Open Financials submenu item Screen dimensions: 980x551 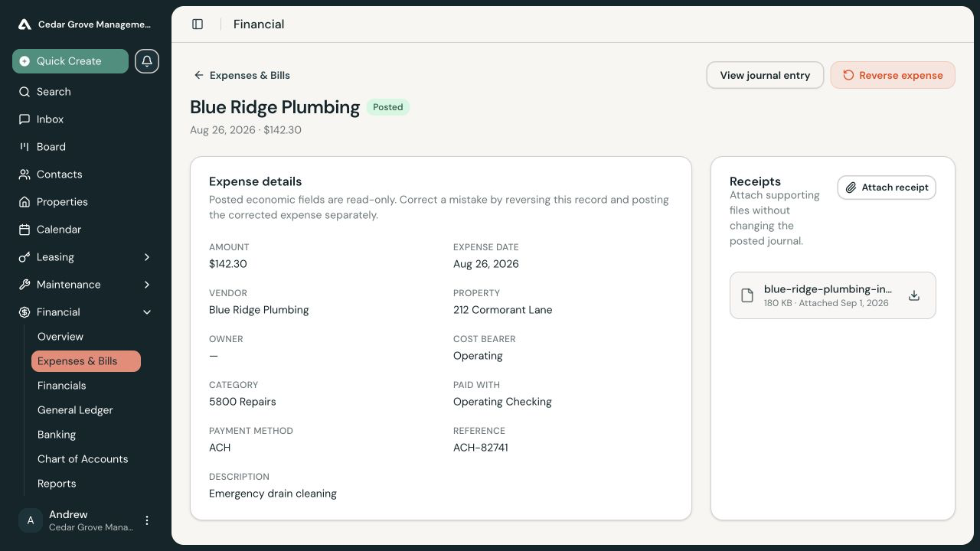62,386
